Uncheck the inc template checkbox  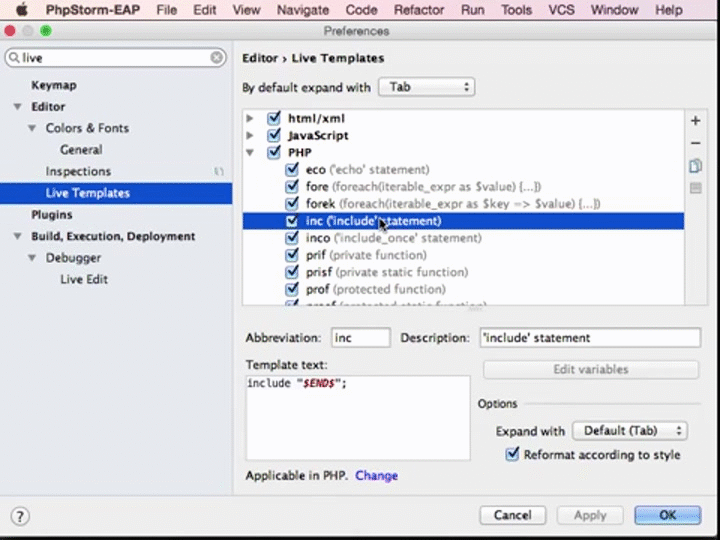292,221
